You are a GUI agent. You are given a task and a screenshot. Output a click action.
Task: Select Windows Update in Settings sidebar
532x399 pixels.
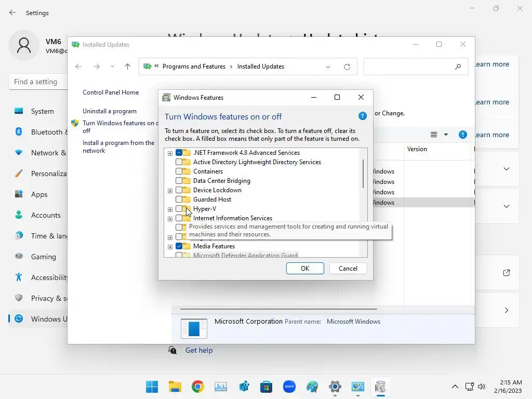tap(37, 319)
